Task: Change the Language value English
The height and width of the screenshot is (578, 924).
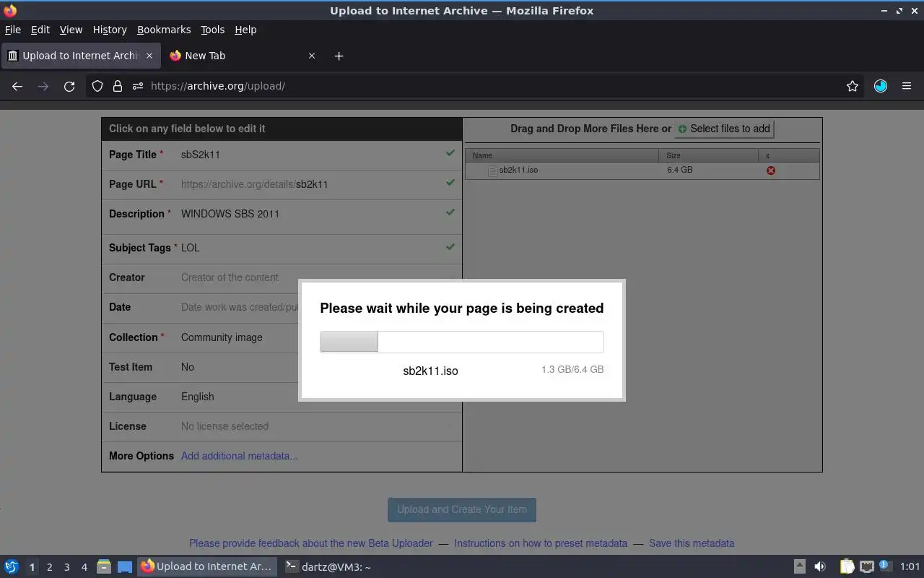Action: click(198, 397)
